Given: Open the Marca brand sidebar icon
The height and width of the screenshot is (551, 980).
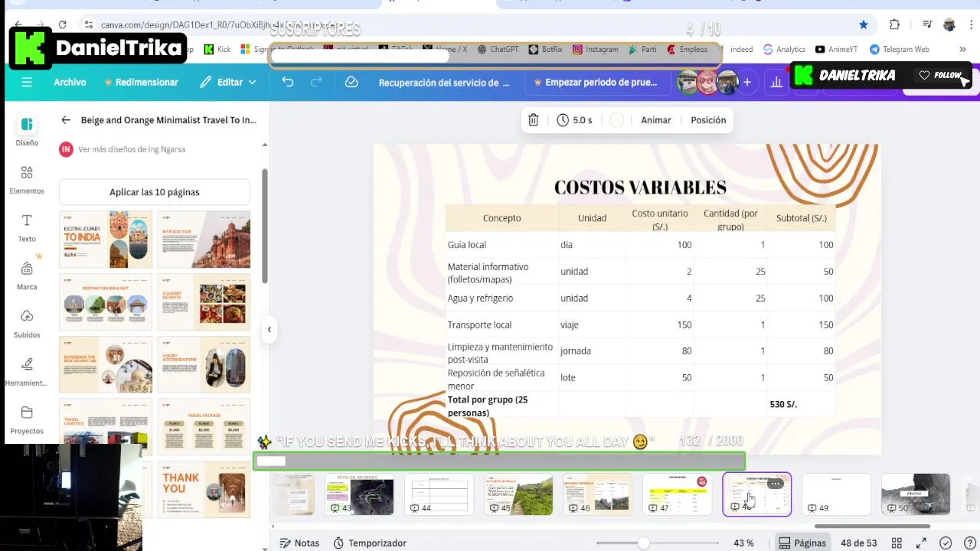Looking at the screenshot, I should click(27, 269).
